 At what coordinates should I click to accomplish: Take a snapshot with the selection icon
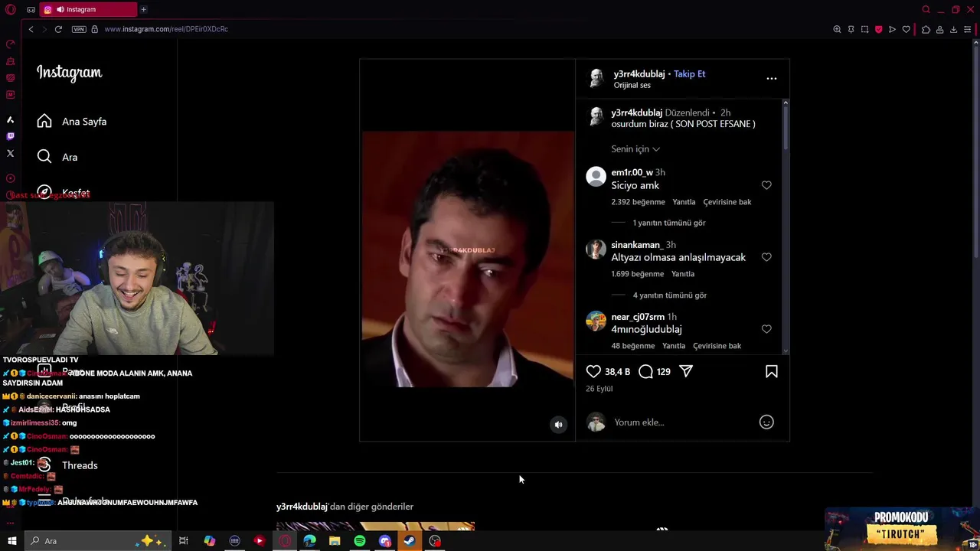pyautogui.click(x=864, y=29)
